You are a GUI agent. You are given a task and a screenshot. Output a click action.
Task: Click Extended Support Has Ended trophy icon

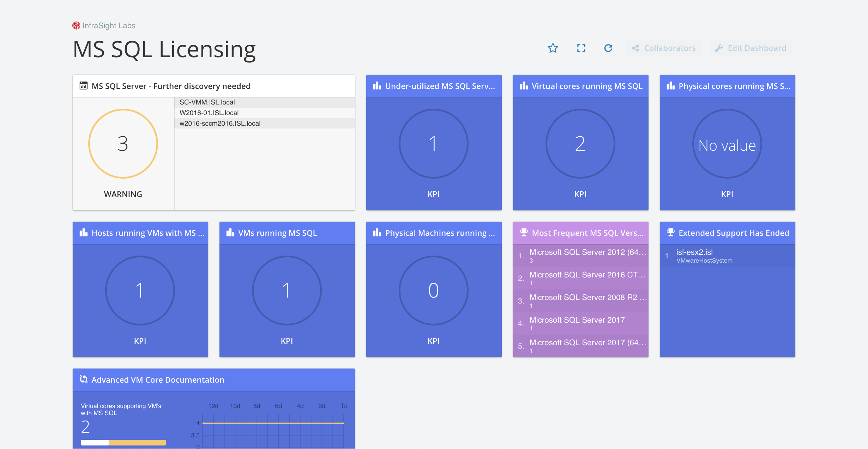(x=671, y=233)
